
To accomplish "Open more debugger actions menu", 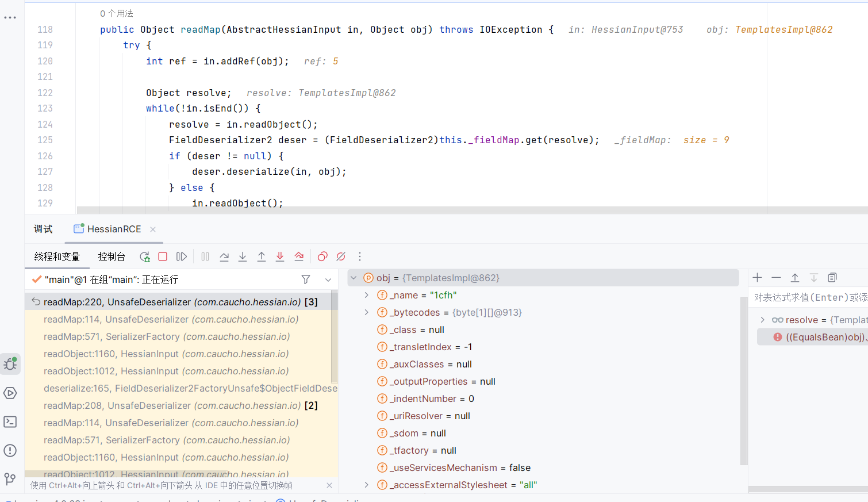I will (360, 256).
